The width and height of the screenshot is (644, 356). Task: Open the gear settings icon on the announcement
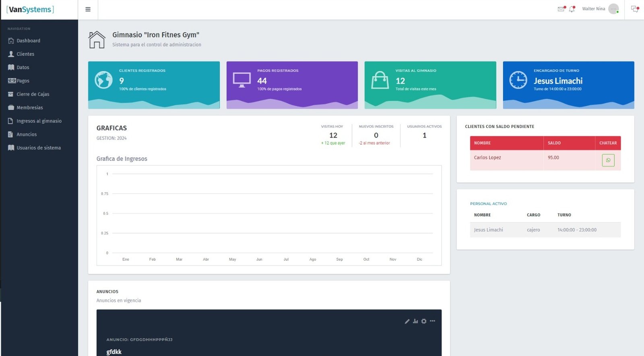pos(424,321)
